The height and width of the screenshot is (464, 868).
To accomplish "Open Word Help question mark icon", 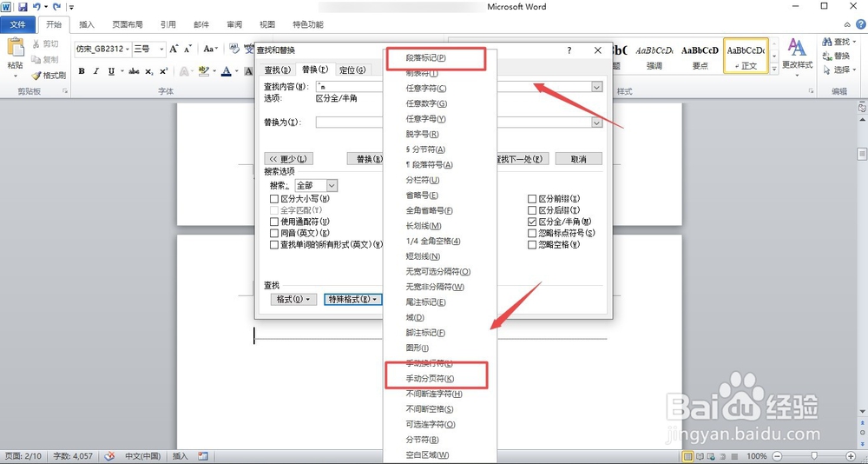I will 861,24.
